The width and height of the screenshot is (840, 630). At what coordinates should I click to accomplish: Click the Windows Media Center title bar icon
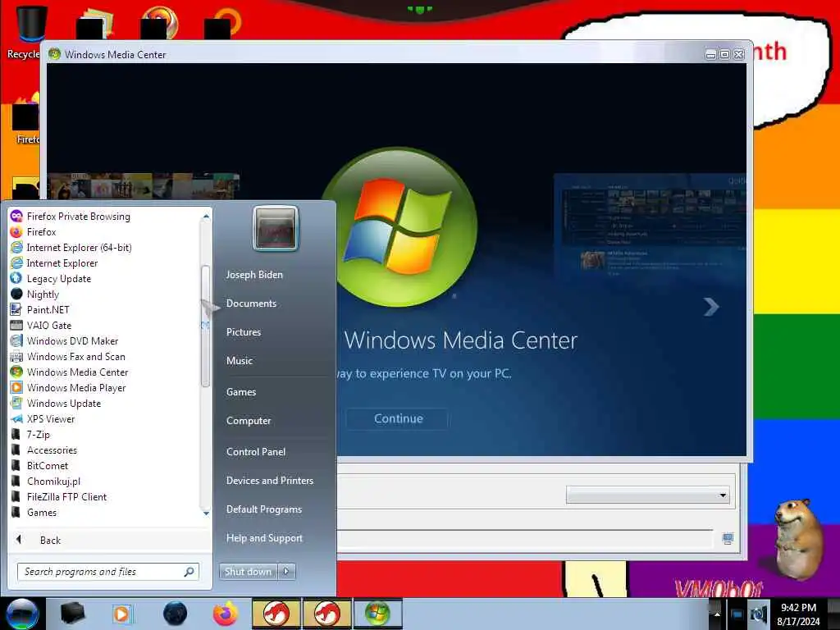point(54,53)
